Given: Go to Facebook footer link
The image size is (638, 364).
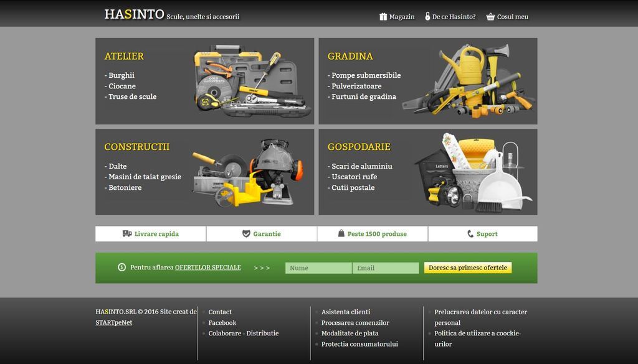Looking at the screenshot, I should coord(222,323).
